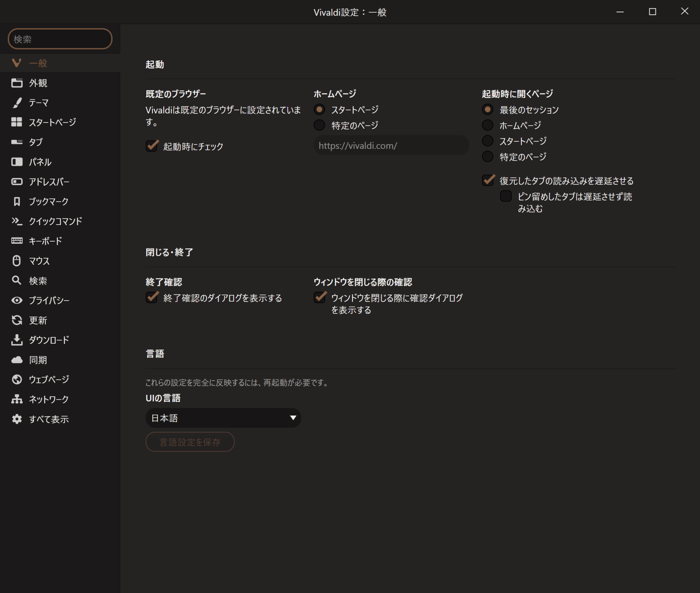
Task: Click the https://vivaldi.com/ homepage URL field
Action: pyautogui.click(x=391, y=145)
